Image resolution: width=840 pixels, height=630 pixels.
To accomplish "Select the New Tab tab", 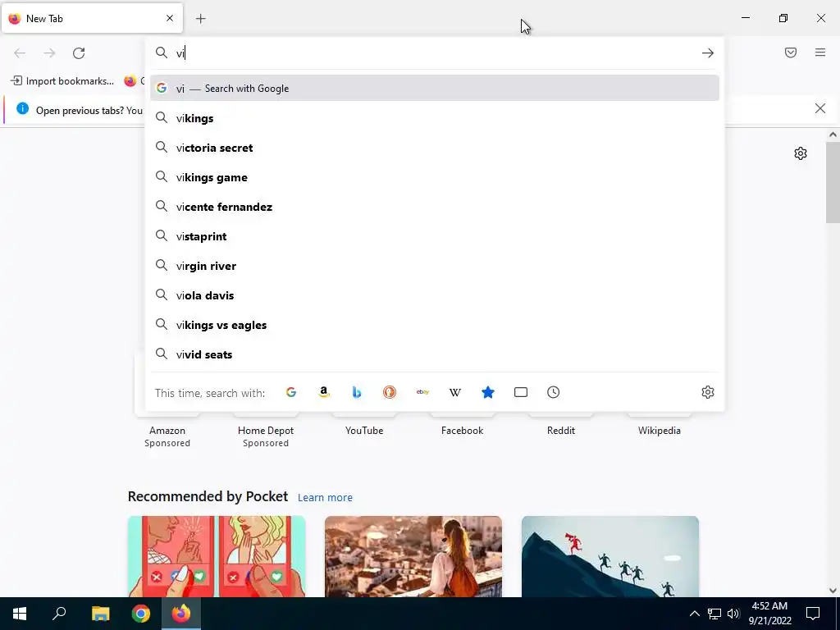I will (x=92, y=19).
